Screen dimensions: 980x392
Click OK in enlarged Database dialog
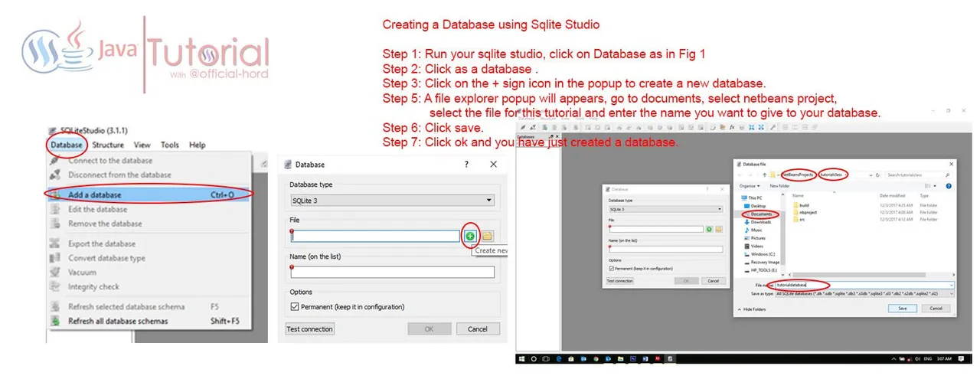[429, 329]
